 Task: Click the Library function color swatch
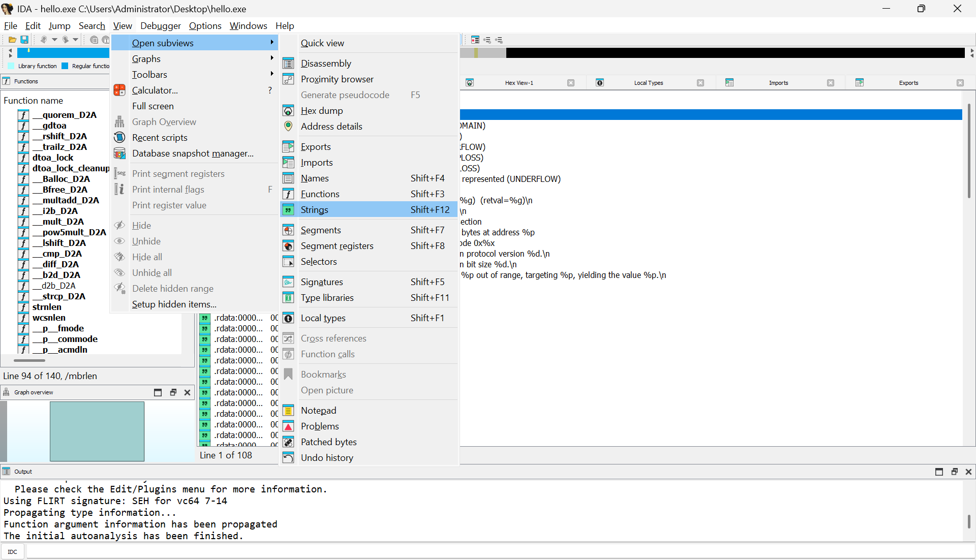pyautogui.click(x=11, y=66)
